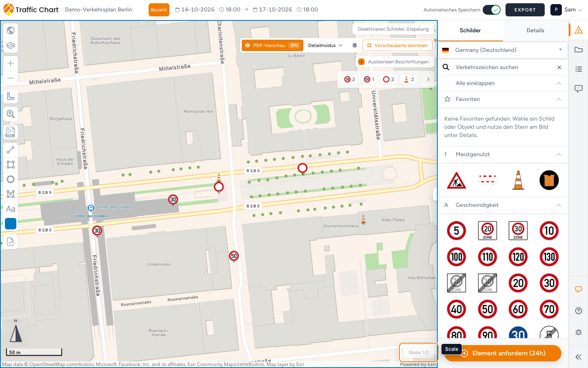
Task: Click the zoom in plus button
Action: coord(11,63)
